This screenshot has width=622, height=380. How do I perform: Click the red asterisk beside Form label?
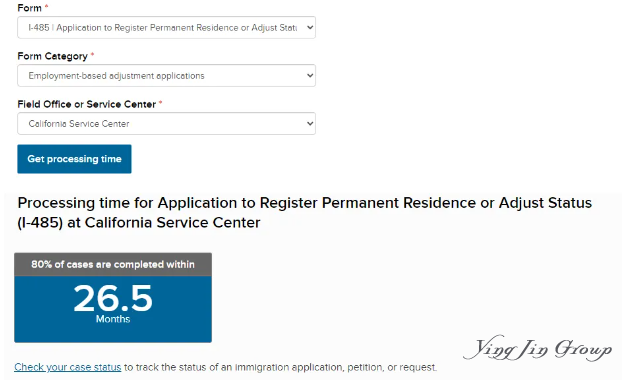click(x=46, y=7)
